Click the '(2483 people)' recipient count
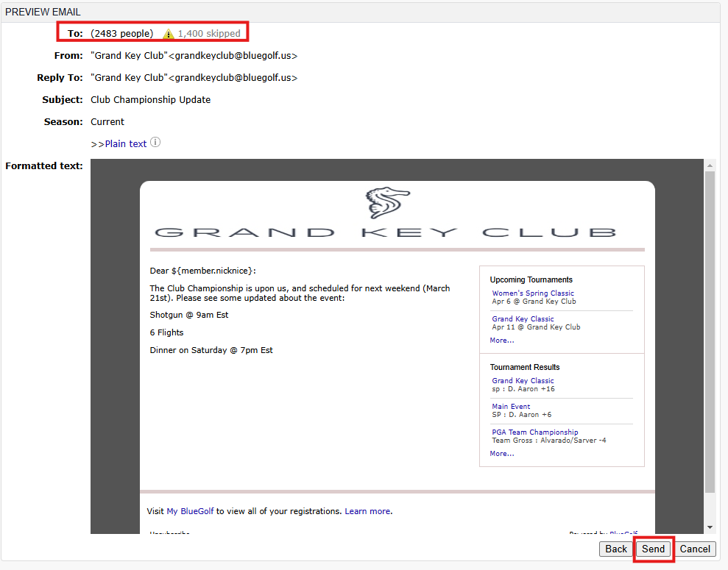728x570 pixels. (121, 34)
